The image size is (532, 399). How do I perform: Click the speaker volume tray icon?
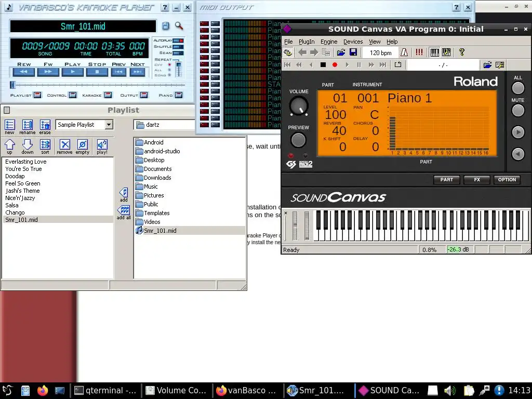pyautogui.click(x=450, y=391)
